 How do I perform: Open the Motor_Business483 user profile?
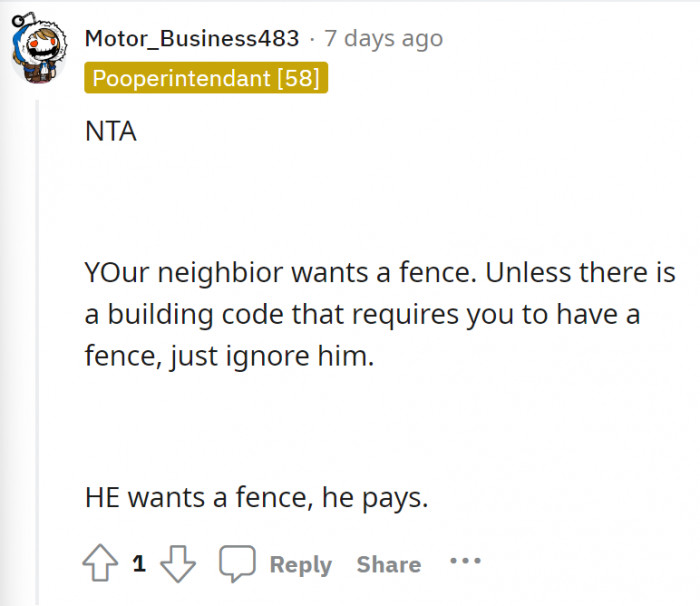click(x=191, y=39)
